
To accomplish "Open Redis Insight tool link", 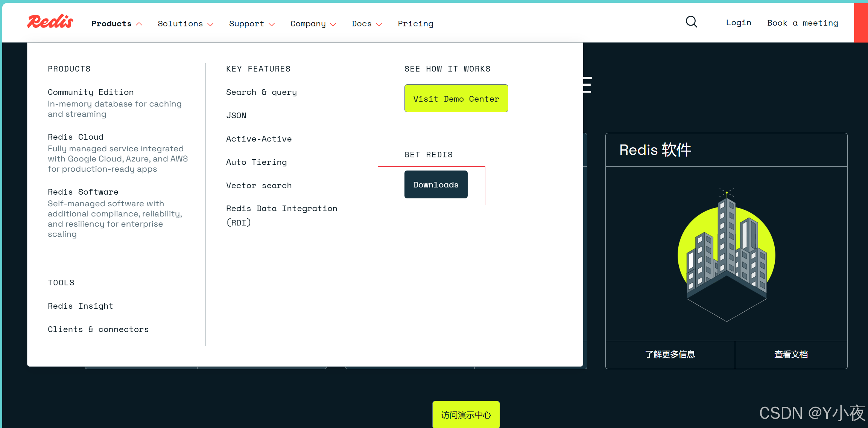I will click(x=80, y=306).
